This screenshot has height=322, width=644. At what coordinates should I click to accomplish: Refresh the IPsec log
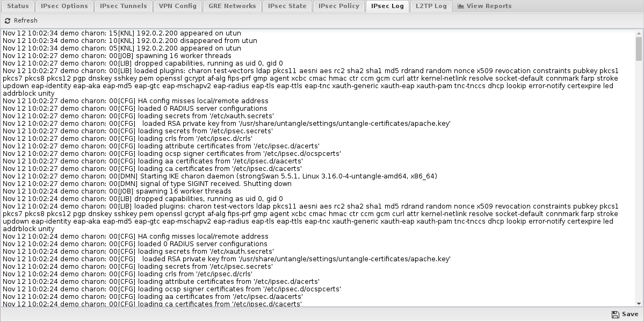tap(21, 20)
